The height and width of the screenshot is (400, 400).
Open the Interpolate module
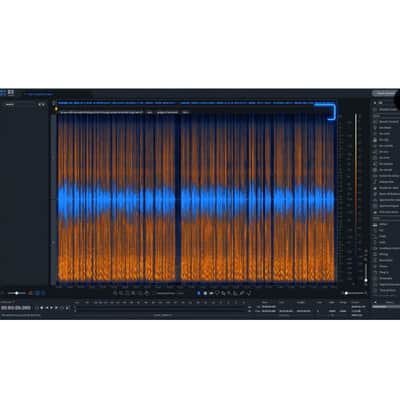coord(386,182)
